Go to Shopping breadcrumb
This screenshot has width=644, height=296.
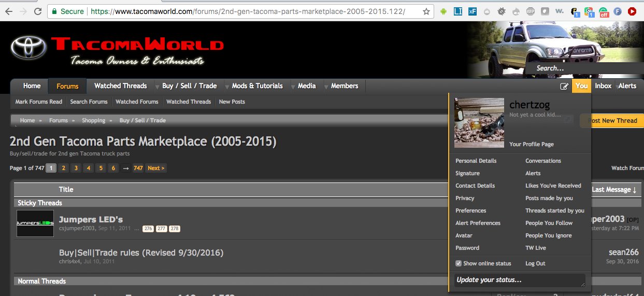(x=93, y=120)
